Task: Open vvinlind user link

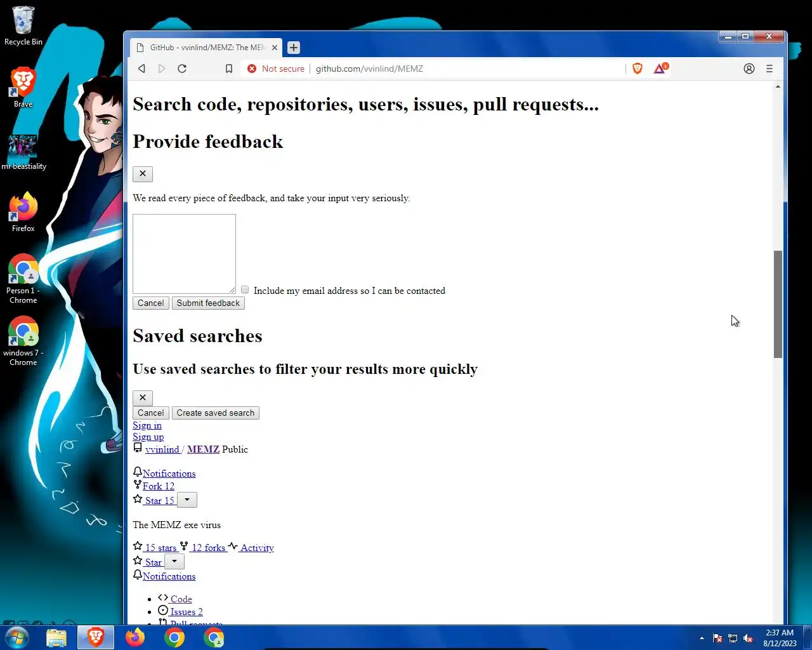Action: (x=162, y=449)
